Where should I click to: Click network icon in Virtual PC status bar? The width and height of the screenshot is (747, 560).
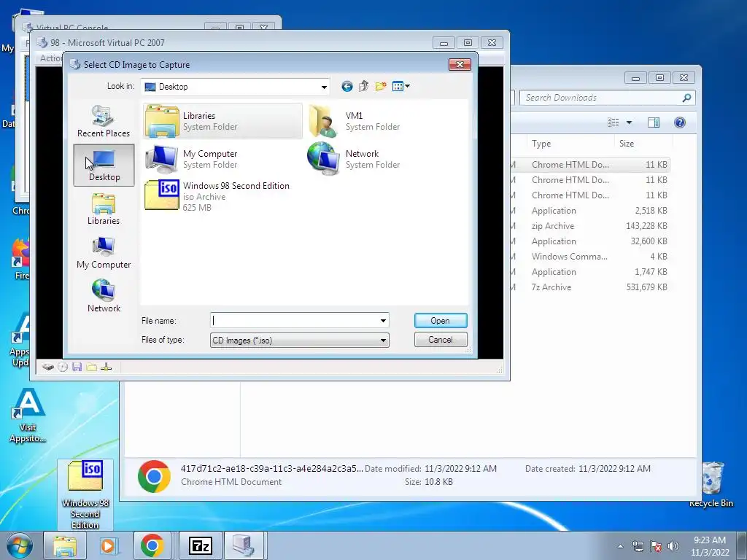point(107,367)
